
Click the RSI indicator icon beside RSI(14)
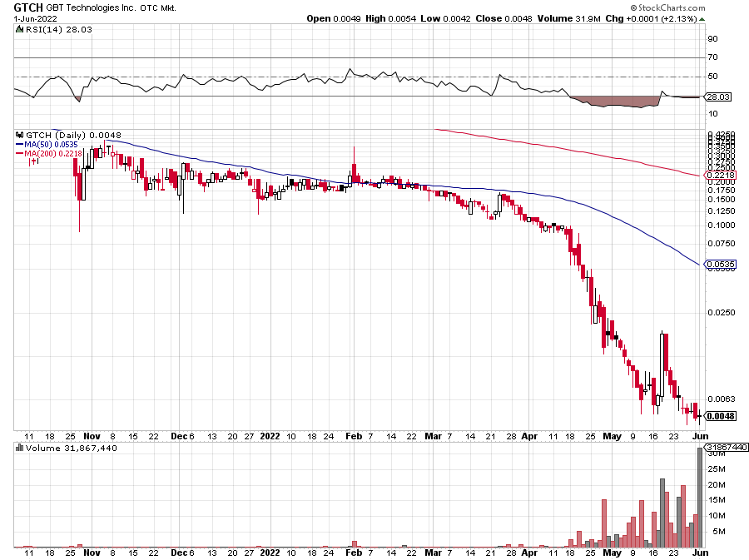coord(19,30)
